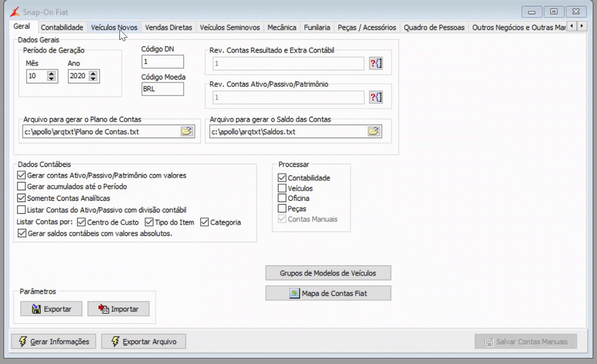
Task: Increase the Ano value with up arrow
Action: (94, 73)
